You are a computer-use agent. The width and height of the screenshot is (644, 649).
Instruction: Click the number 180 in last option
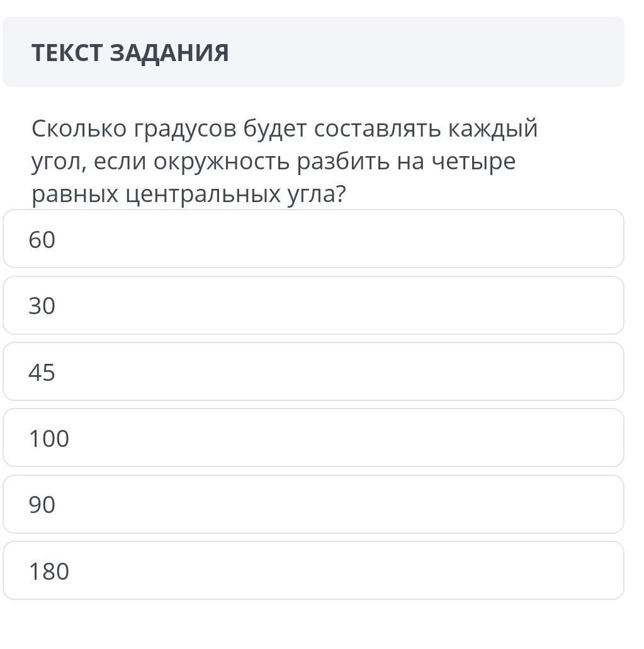coord(49,572)
